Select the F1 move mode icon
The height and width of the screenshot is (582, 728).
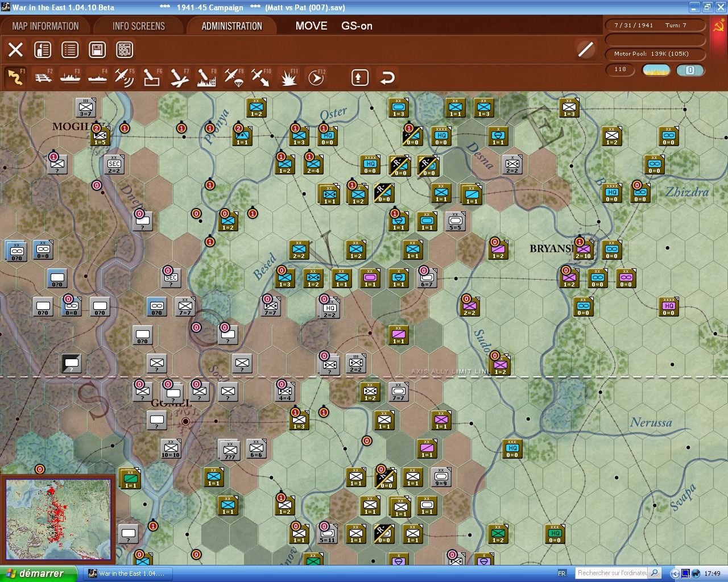15,77
